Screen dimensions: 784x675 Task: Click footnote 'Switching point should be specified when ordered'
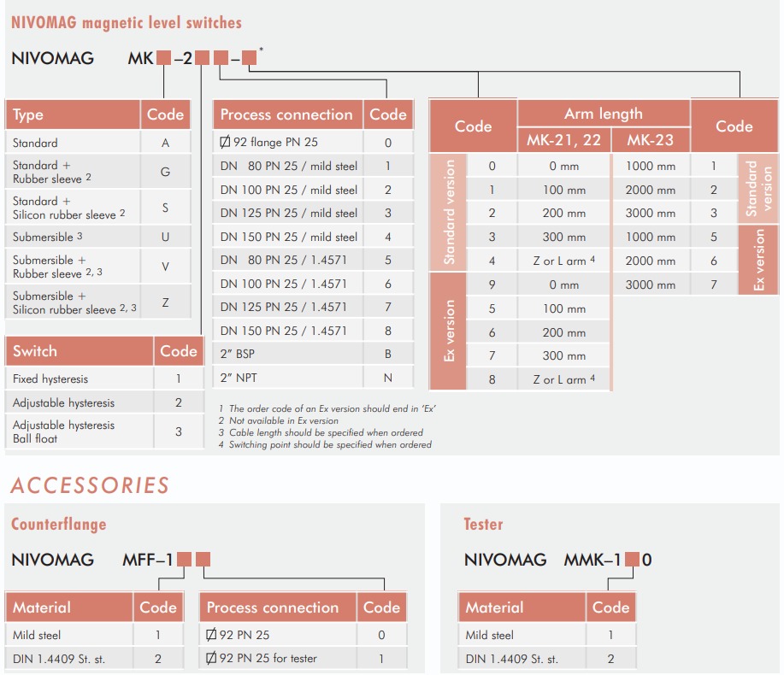(325, 444)
